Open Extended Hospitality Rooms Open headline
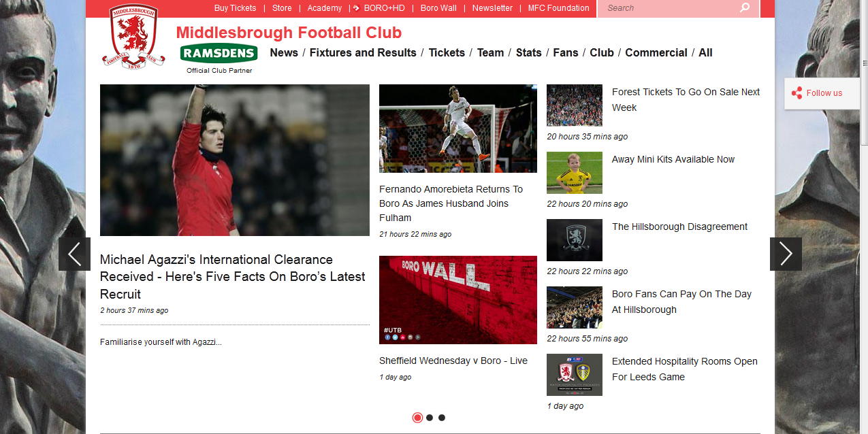The height and width of the screenshot is (434, 868). [685, 369]
